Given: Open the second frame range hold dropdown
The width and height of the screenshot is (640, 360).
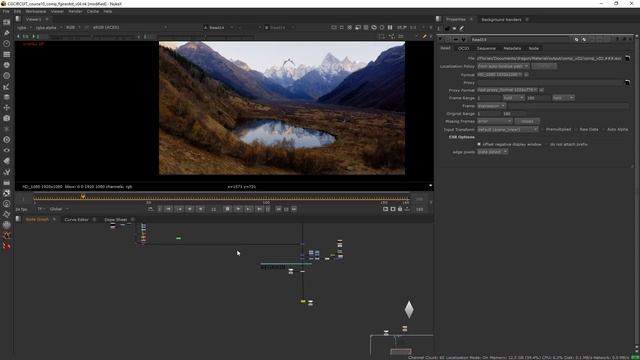Looking at the screenshot, I should pyautogui.click(x=563, y=98).
